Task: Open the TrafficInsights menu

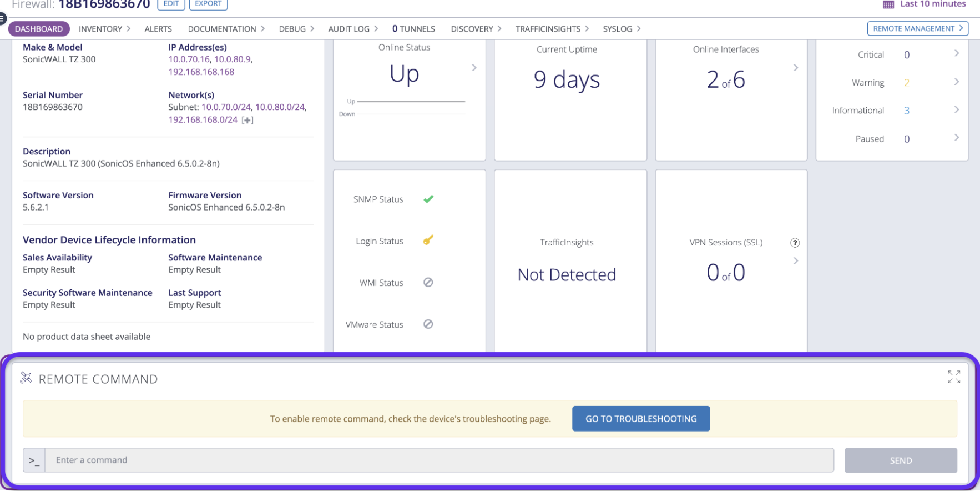Action: click(x=552, y=29)
